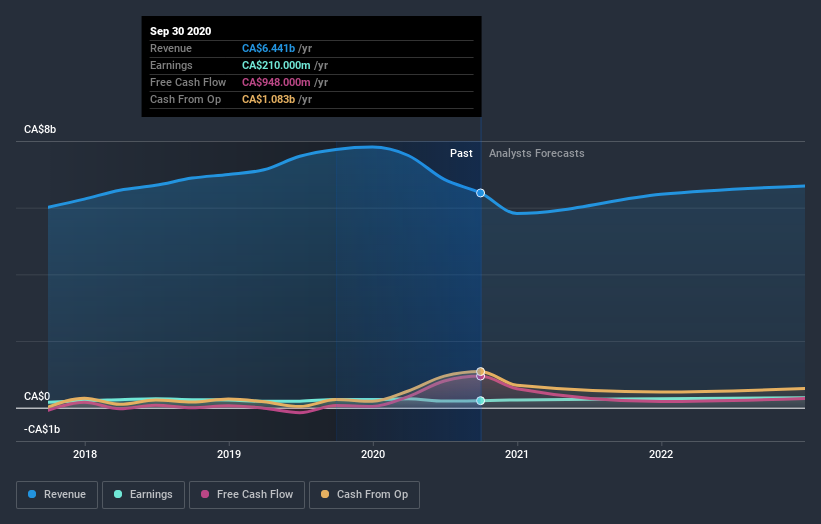Click the -CA$1b y-axis label
The image size is (821, 524).
(42, 429)
